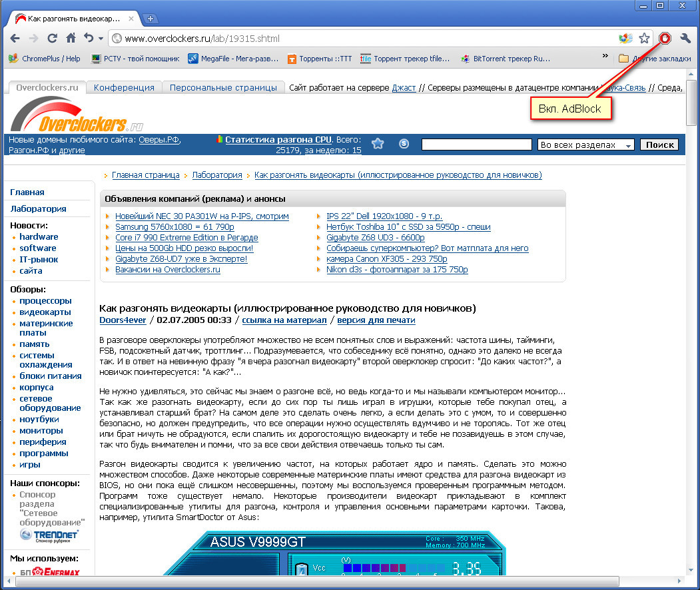Click the vertical page scrollbar thumb
Screen dimensions: 700x590
(691, 103)
